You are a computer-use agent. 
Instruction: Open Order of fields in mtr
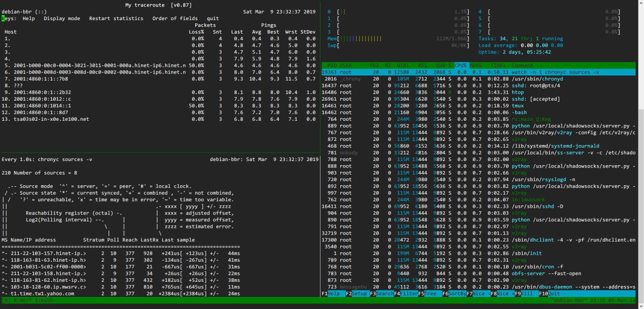tap(175, 19)
